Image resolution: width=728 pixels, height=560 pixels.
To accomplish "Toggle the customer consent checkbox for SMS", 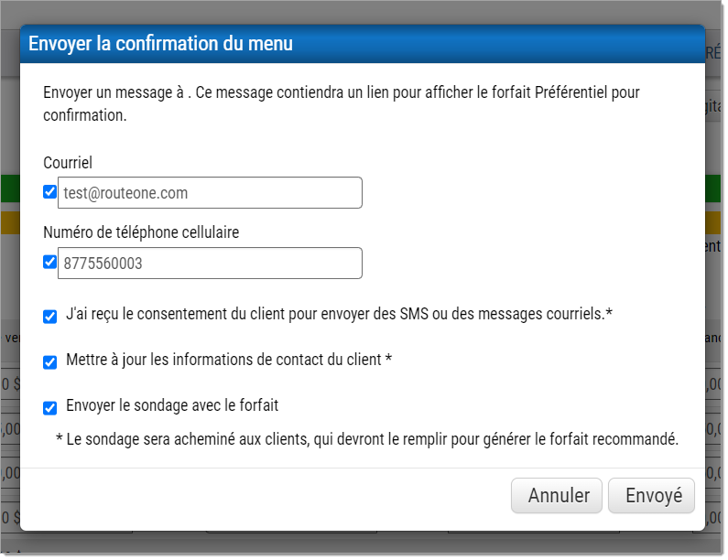I will (50, 317).
